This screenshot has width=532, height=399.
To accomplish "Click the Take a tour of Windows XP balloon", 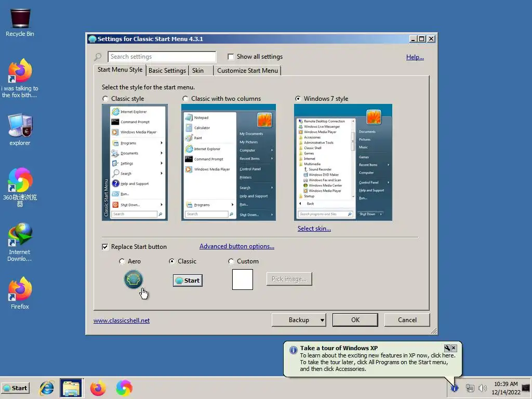I will pos(373,358).
